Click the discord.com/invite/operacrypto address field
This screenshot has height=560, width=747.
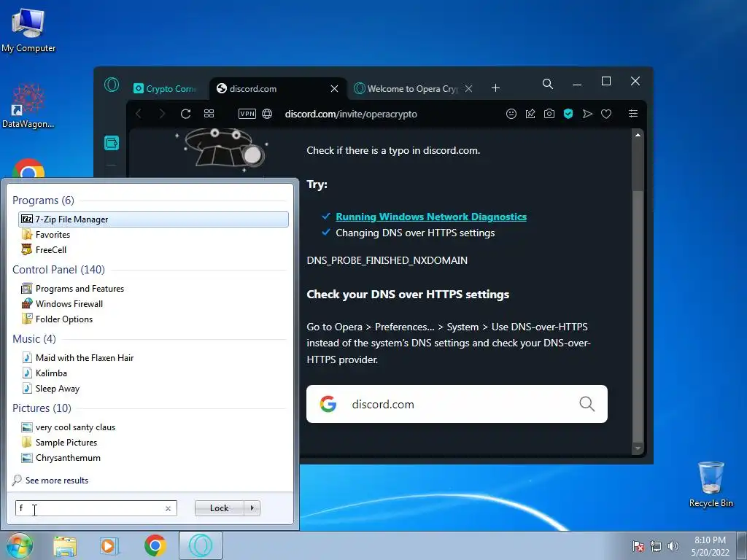coord(351,114)
